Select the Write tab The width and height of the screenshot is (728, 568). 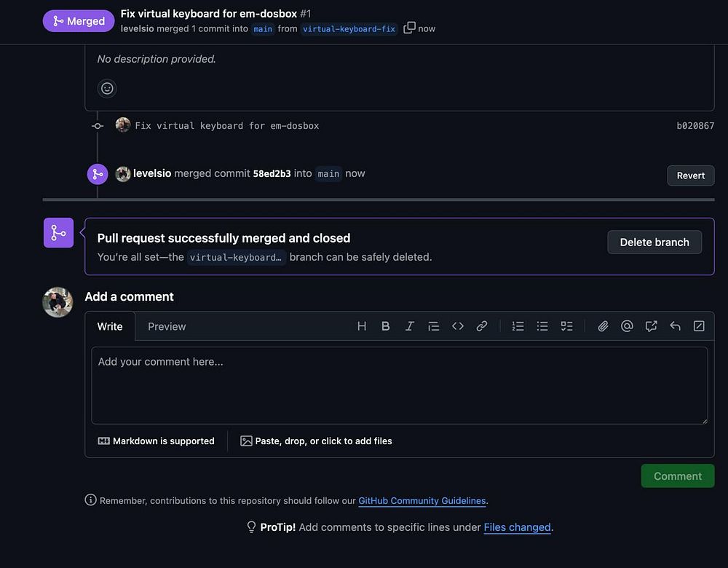(x=110, y=326)
